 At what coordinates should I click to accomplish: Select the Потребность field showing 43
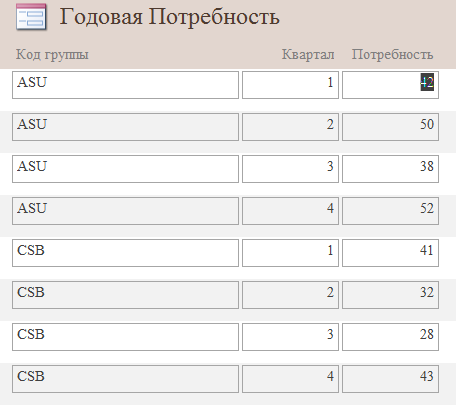point(390,379)
